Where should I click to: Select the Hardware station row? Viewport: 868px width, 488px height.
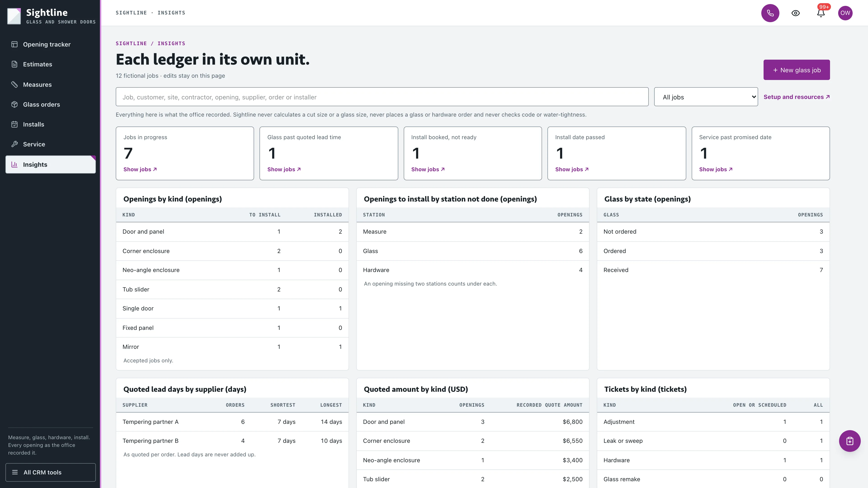[472, 270]
